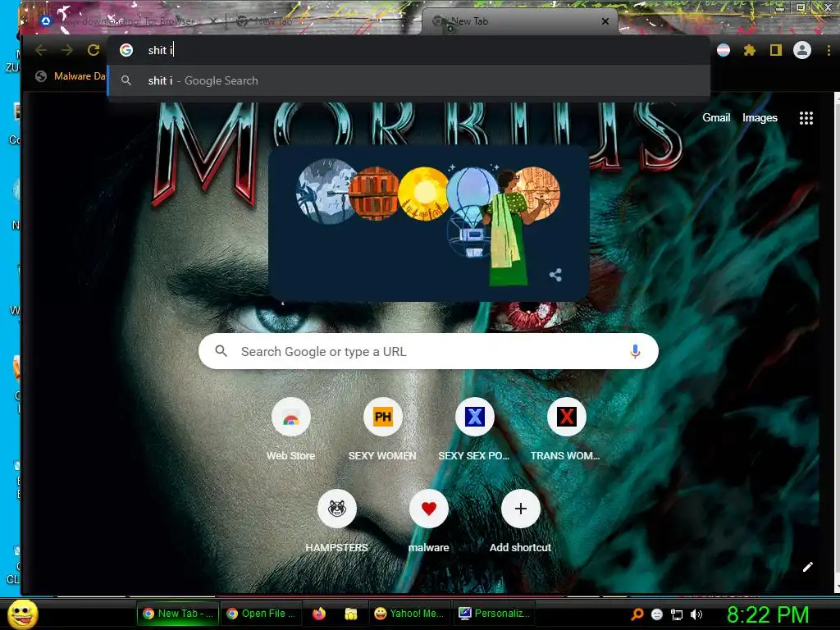
Task: Open the Malware bookmark in bookmarks bar
Action: point(71,76)
